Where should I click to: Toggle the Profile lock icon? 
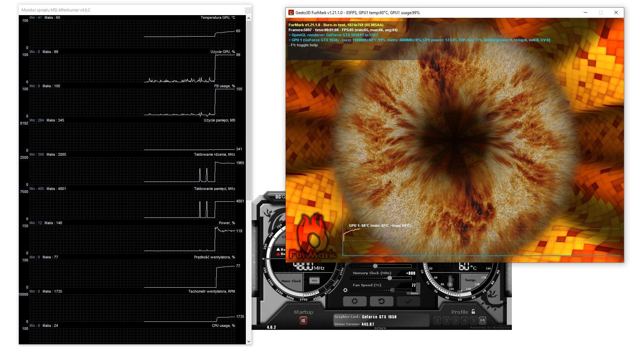pyautogui.click(x=473, y=312)
